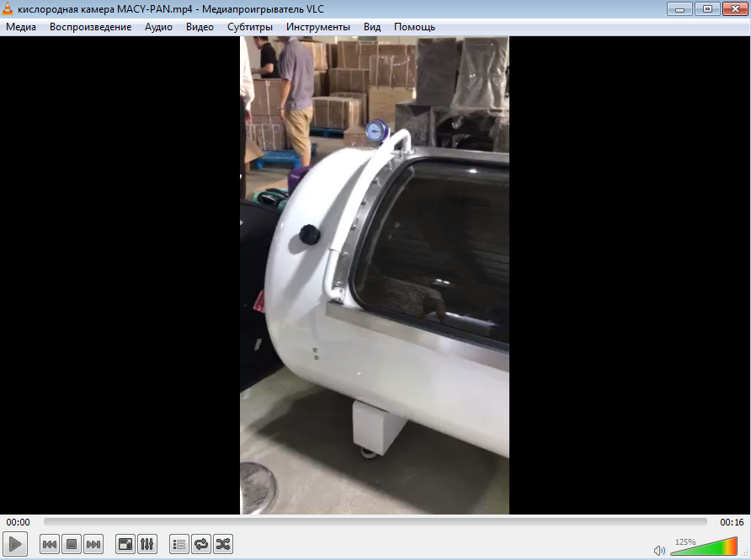The image size is (751, 560).
Task: Expand the Субтитры menu
Action: pos(250,27)
